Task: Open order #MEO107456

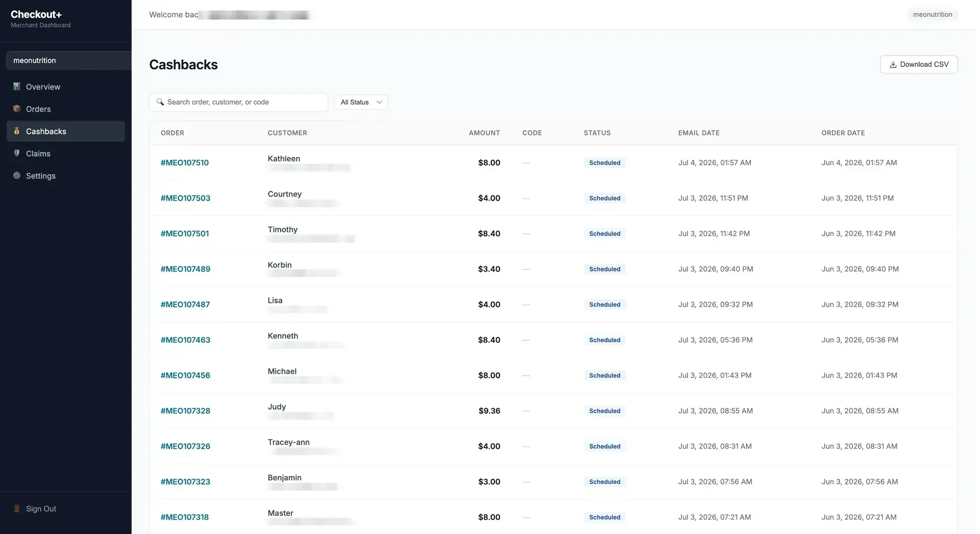Action: (185, 375)
